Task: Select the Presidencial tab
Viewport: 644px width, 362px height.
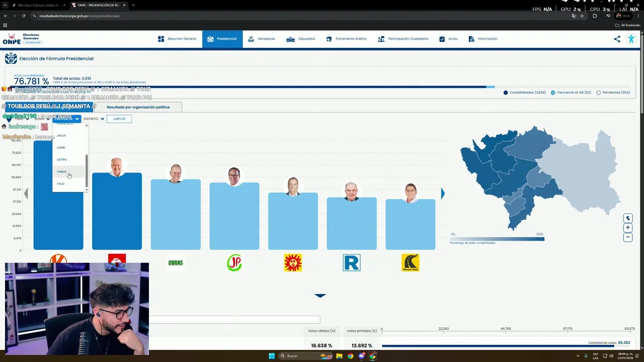Action: (x=223, y=39)
